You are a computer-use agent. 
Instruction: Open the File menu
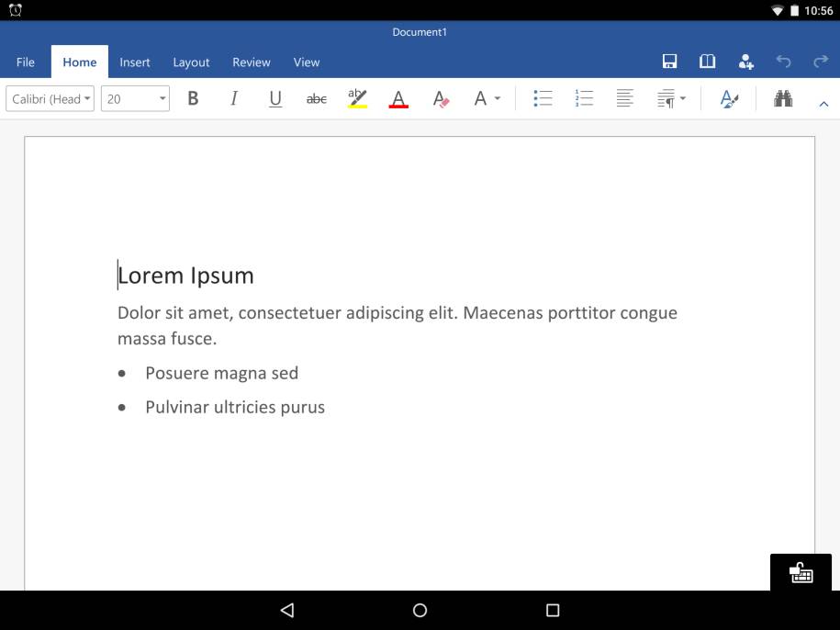tap(25, 62)
